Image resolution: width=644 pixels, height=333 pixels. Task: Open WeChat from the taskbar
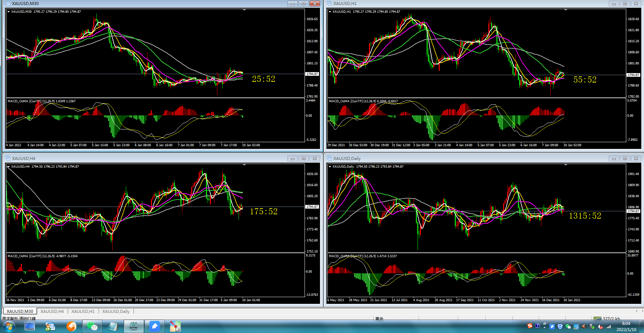point(92,326)
